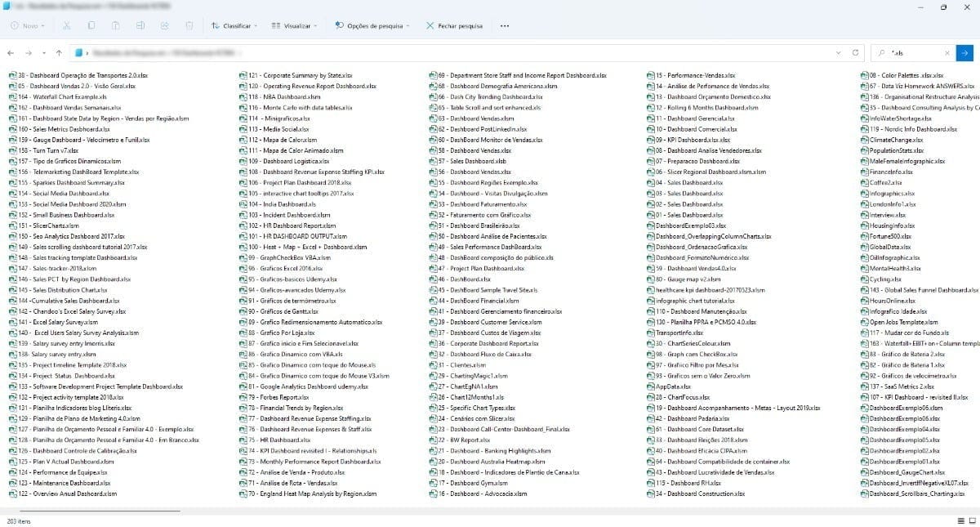
Task: Click the Share icon in toolbar
Action: [x=164, y=25]
